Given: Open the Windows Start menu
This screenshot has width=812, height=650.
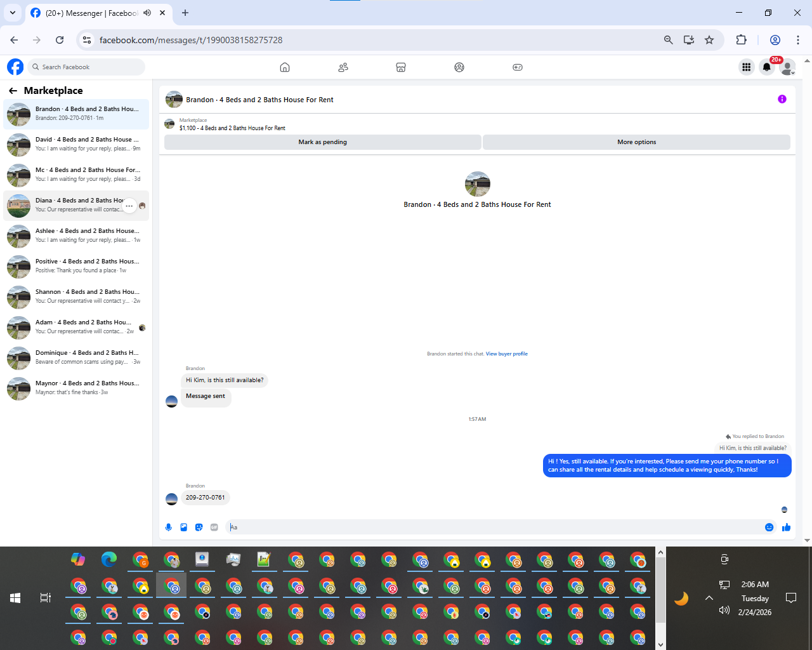Looking at the screenshot, I should click(x=15, y=598).
